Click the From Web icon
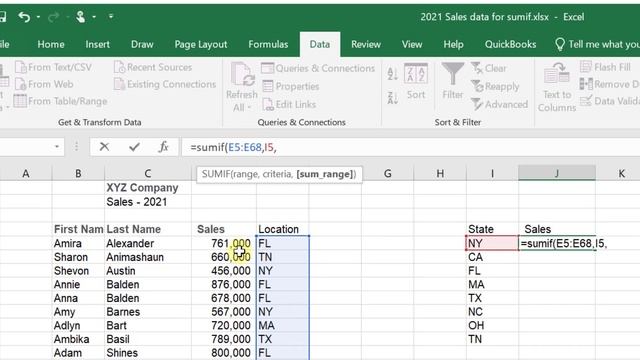640x360 pixels. click(20, 84)
